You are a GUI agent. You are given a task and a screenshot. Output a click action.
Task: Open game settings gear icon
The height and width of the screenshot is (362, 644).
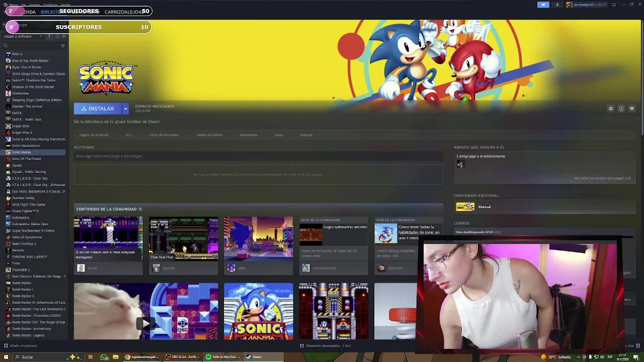click(611, 109)
